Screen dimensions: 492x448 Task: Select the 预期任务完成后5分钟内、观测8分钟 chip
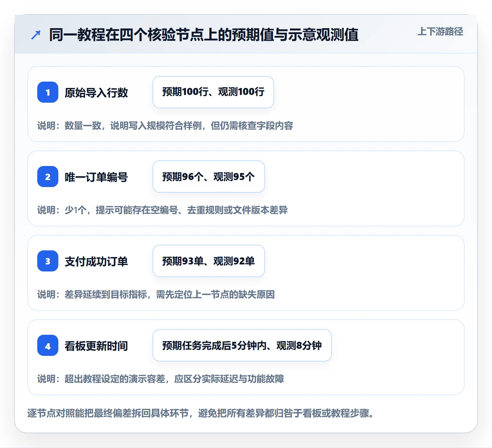pyautogui.click(x=242, y=345)
